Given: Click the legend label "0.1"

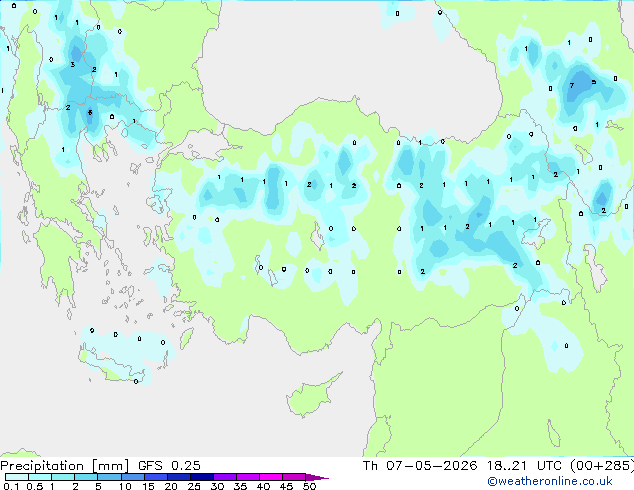Looking at the screenshot, I should pyautogui.click(x=11, y=486).
